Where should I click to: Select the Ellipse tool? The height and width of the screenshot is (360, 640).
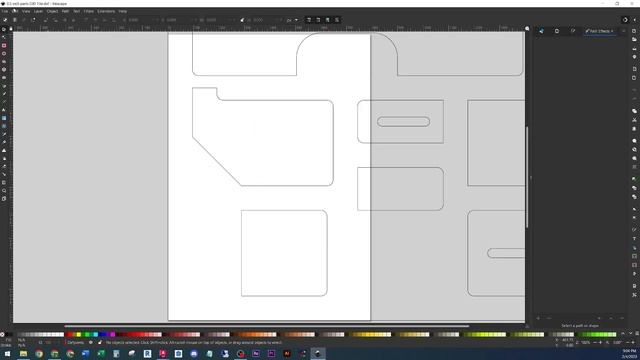click(4, 53)
